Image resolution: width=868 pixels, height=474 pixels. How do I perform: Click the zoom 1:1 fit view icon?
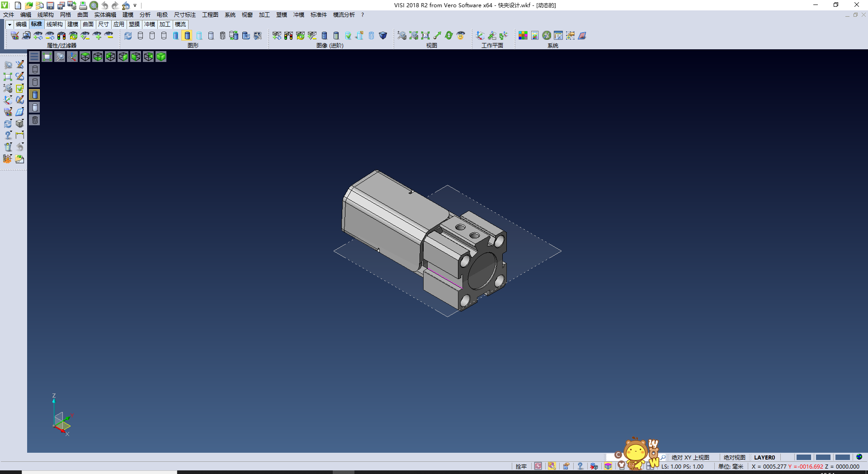pos(425,35)
